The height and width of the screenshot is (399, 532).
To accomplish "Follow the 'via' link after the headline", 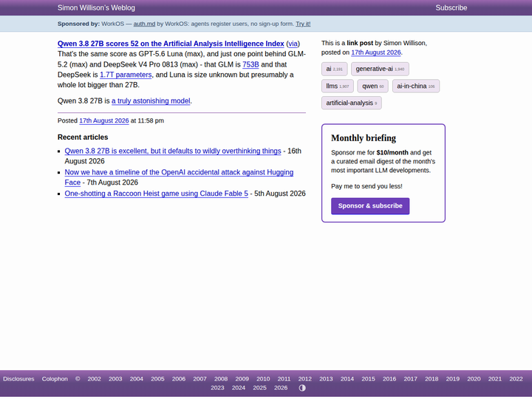I will [293, 44].
